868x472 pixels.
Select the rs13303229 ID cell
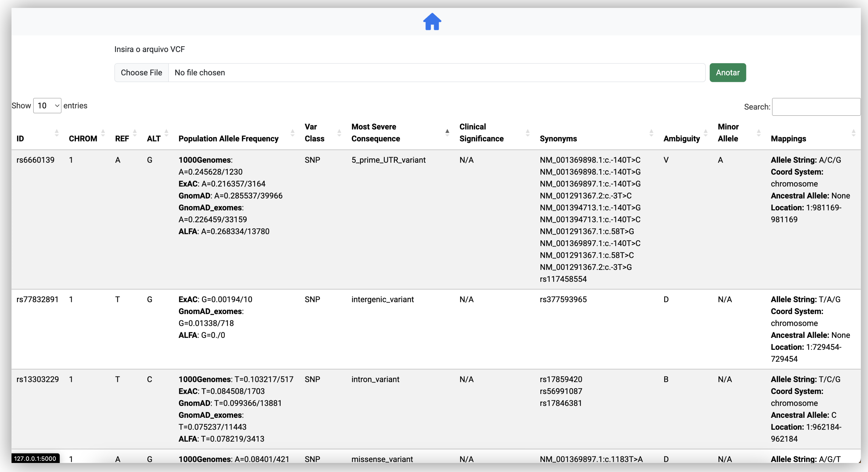pyautogui.click(x=38, y=379)
